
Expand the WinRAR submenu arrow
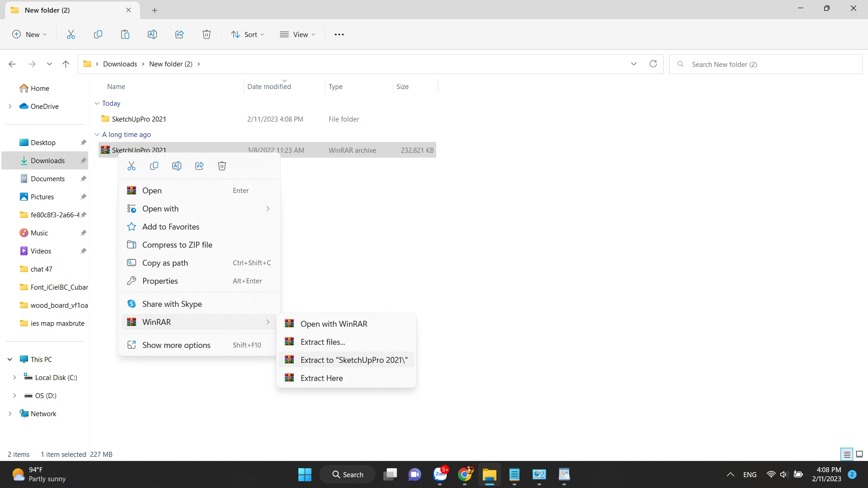268,322
